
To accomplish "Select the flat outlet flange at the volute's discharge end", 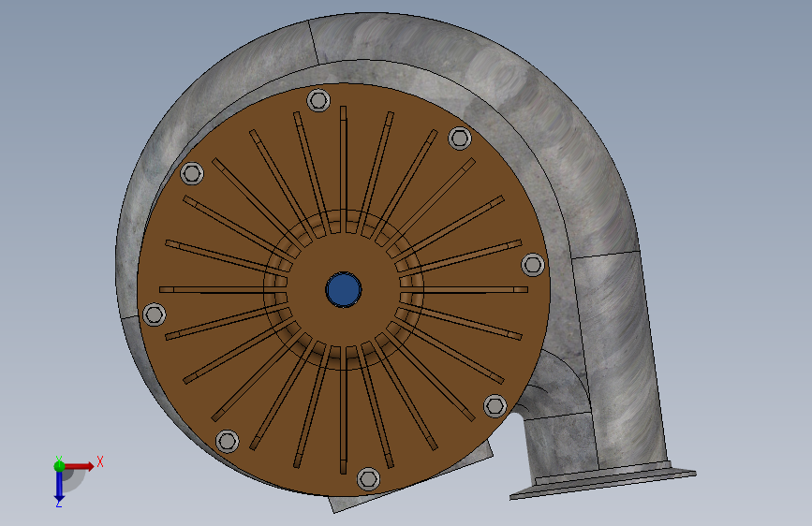I will 603,484.
